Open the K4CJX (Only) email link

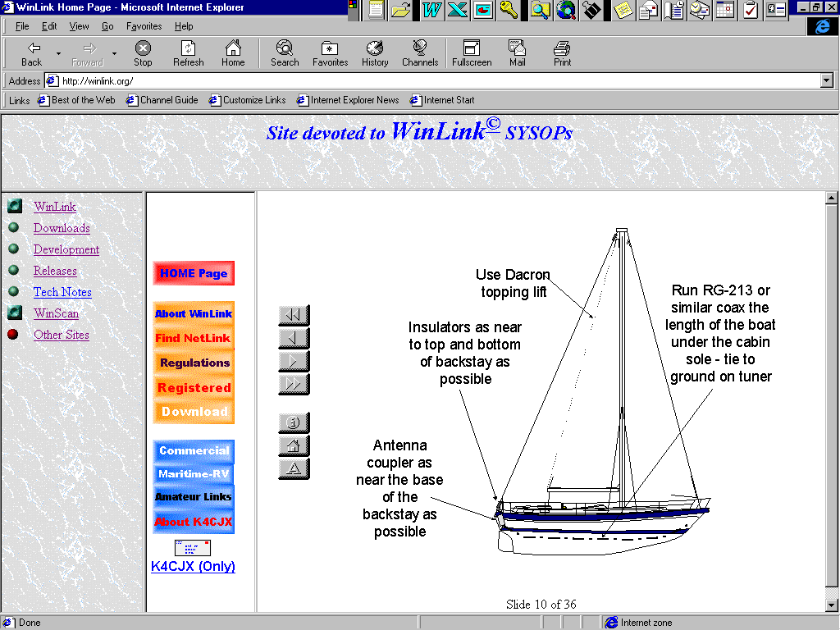pyautogui.click(x=193, y=566)
